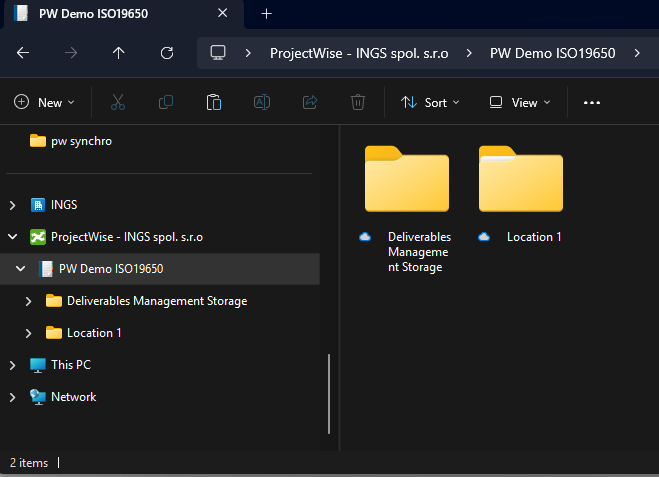Click ProjectWise - INGS spol. s.r.o breadcrumb

(x=359, y=53)
